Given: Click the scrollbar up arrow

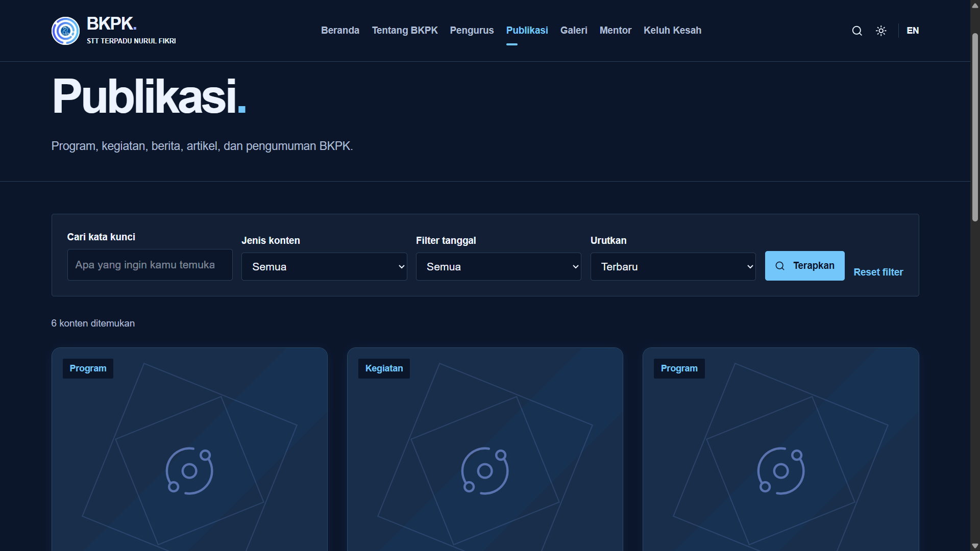Looking at the screenshot, I should 975,5.
